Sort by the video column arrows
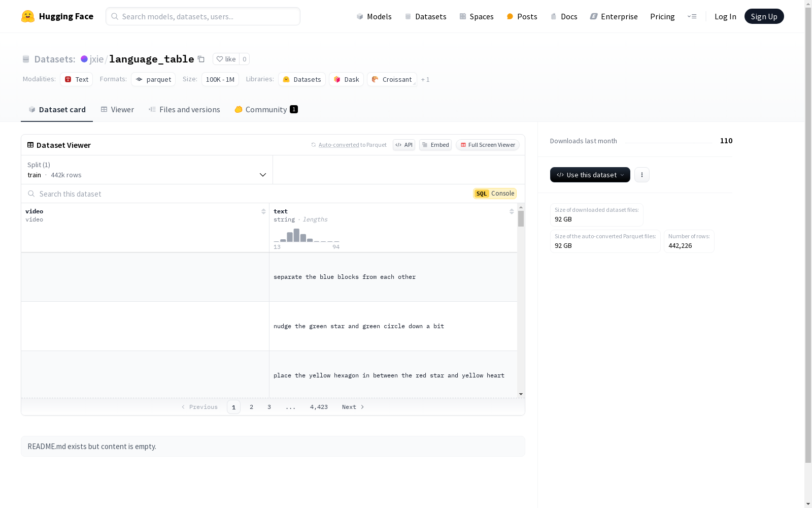 [x=263, y=211]
